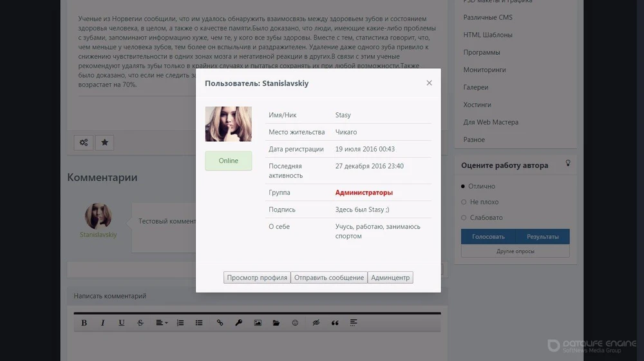Open Для Web Мастера category
644x361 pixels.
pos(491,122)
